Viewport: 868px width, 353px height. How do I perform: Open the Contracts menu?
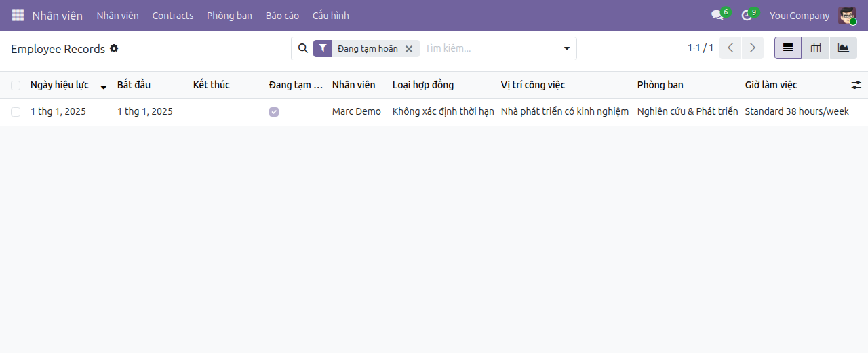pyautogui.click(x=173, y=15)
